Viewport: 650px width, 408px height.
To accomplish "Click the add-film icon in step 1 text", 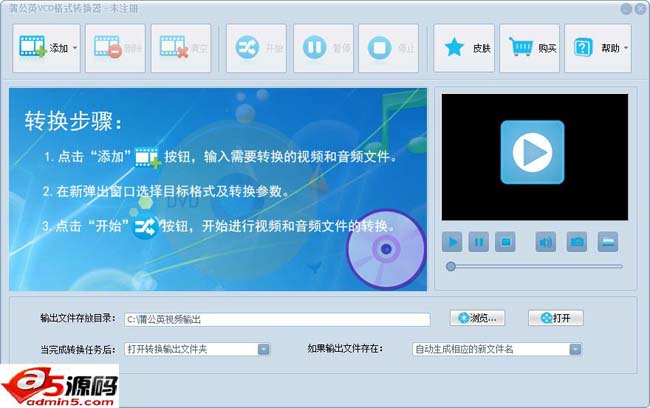I will pos(148,158).
